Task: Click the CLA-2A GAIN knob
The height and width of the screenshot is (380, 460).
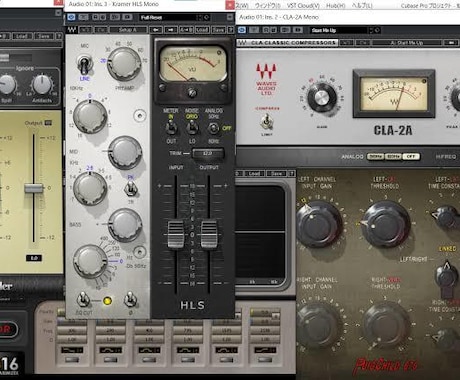Action: pos(321,98)
